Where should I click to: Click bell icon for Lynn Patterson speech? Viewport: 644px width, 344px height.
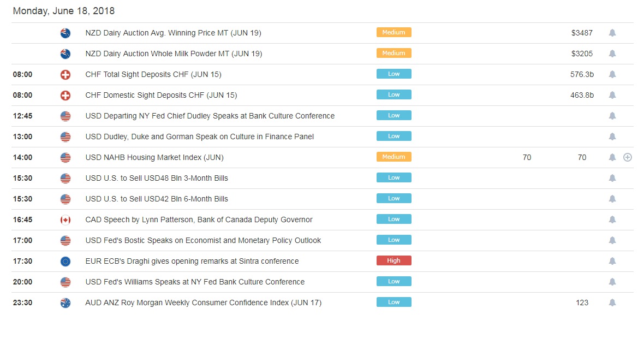612,220
